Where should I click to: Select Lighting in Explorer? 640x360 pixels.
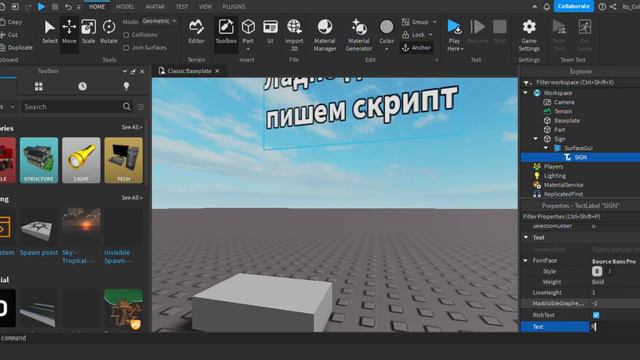[x=554, y=176]
